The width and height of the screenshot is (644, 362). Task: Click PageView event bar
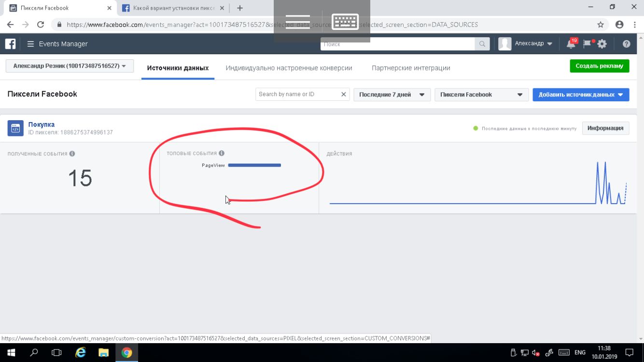254,165
